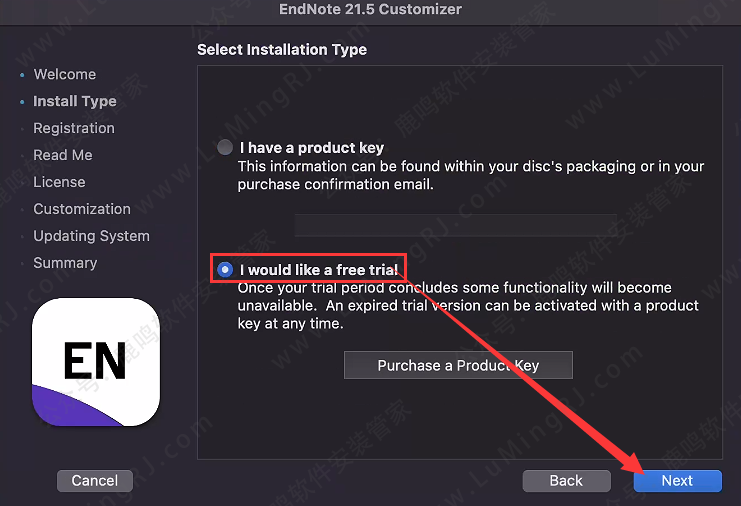
Task: Click the License step in the sidebar
Action: (59, 182)
